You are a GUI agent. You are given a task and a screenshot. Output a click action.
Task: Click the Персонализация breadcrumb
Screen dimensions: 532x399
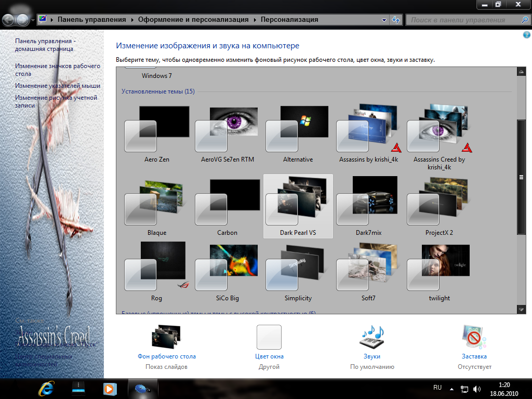pyautogui.click(x=289, y=20)
